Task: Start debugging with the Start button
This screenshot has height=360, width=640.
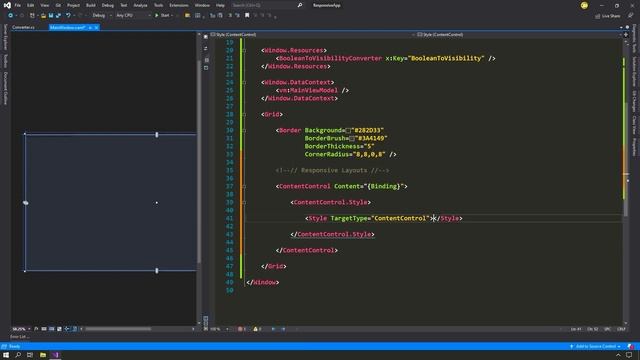Action: click(x=162, y=16)
